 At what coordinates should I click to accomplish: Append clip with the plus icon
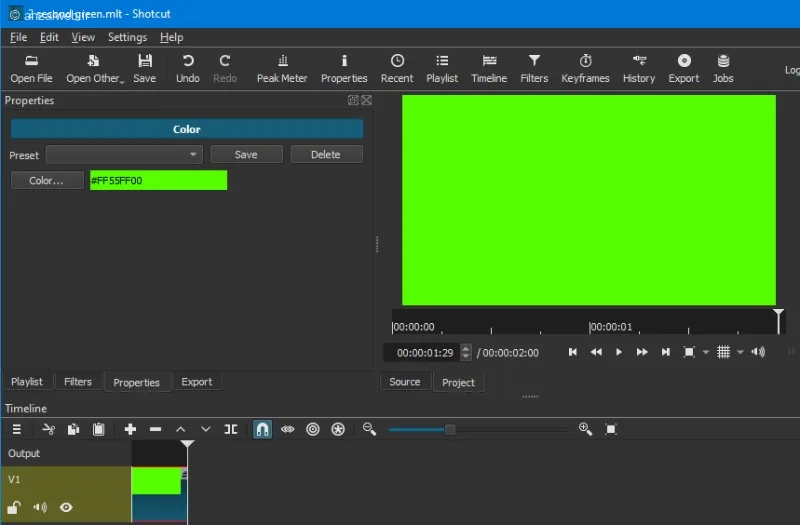[x=130, y=430]
